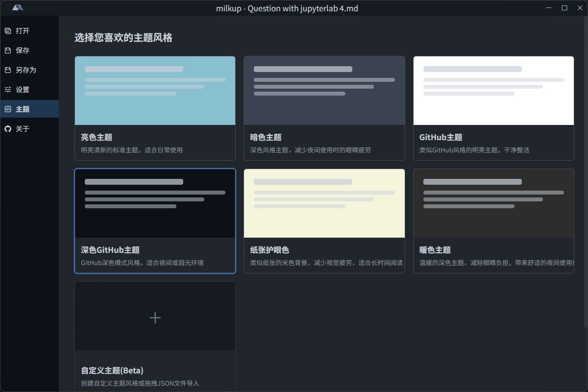Click the save disk icon beside 保存
Screen dimensions: 588x392
[7, 50]
